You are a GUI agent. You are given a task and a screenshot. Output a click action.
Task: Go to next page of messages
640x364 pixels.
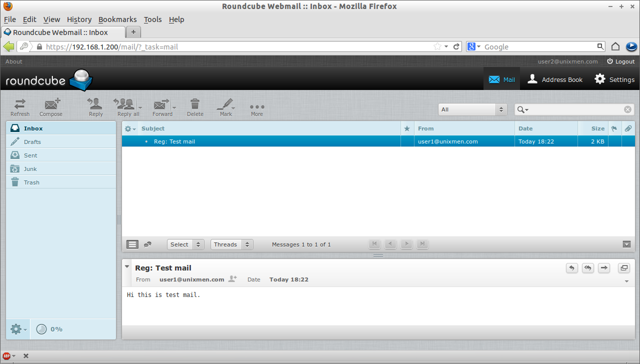pos(406,244)
